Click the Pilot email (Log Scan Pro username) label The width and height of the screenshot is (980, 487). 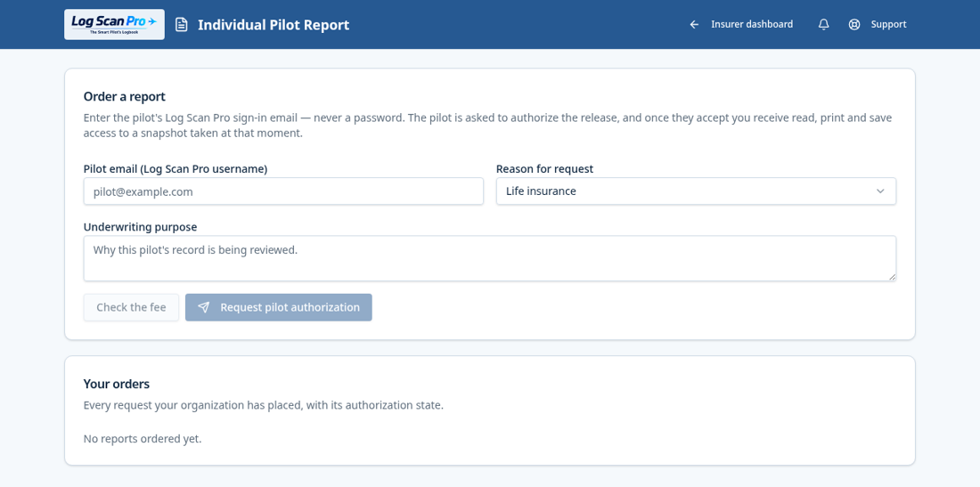[x=176, y=168]
